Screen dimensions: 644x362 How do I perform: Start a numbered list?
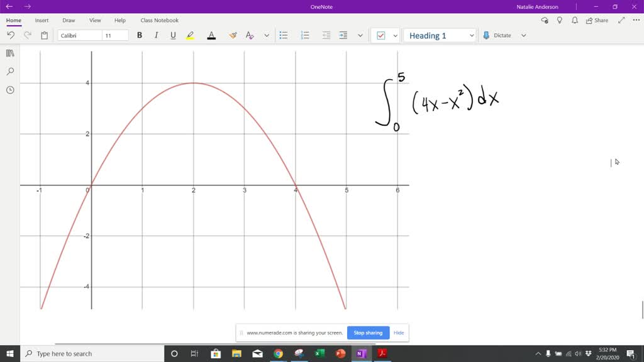coord(304,35)
